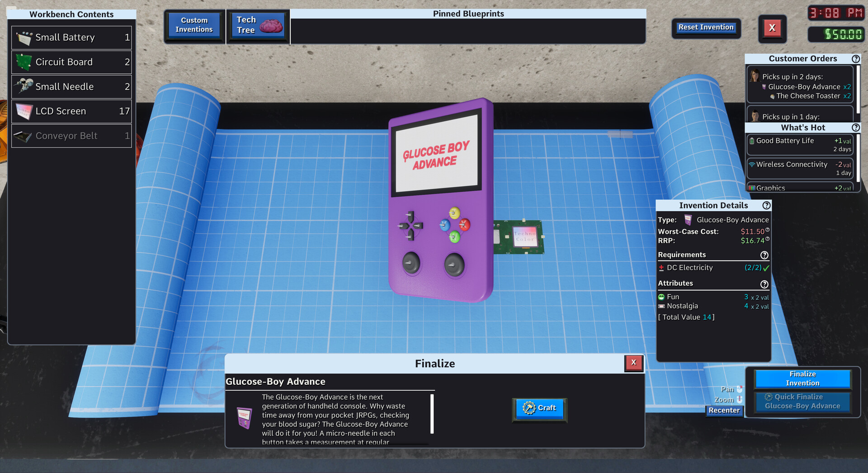Viewport: 868px width, 473px height.
Task: Close the Finalize dialog
Action: pos(633,363)
